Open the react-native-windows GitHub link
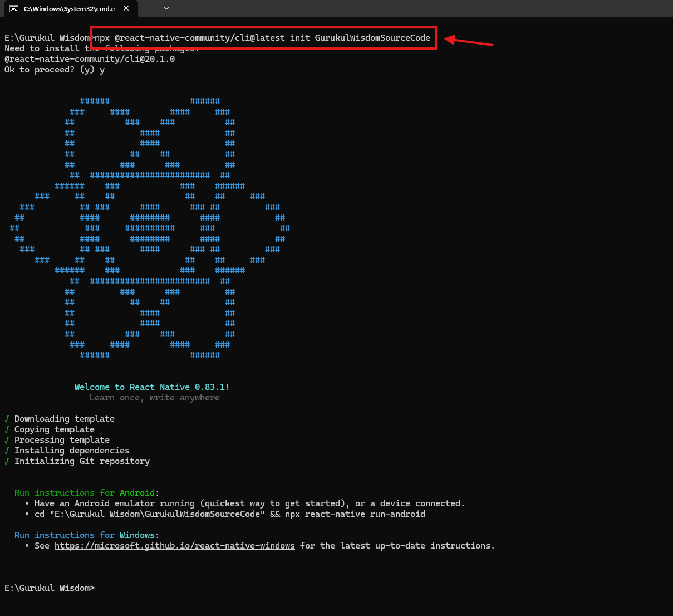The height and width of the screenshot is (616, 673). tap(174, 546)
